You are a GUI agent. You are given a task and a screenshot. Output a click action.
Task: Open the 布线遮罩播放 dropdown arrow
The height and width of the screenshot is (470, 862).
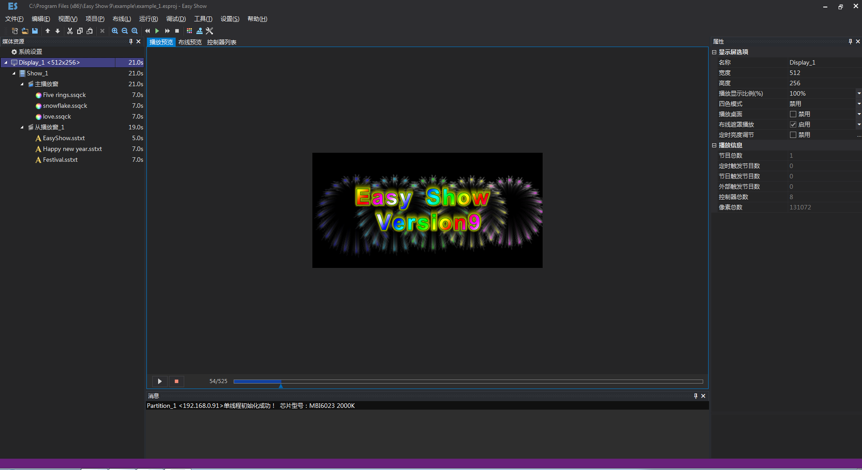point(859,125)
